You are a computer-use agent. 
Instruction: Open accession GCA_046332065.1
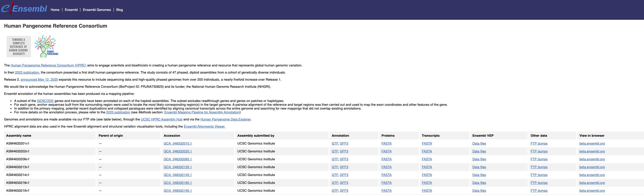click(x=178, y=159)
